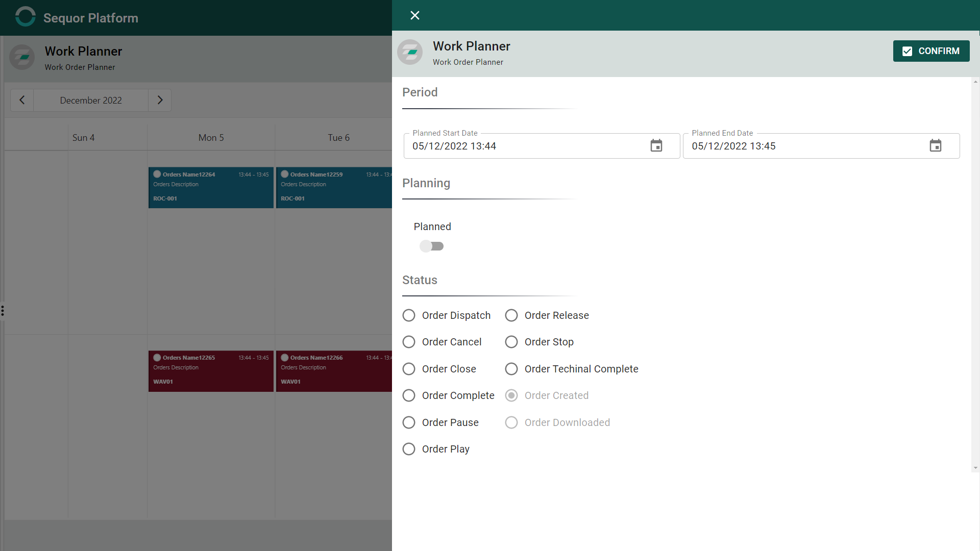Click the 13:44 - 13:45 time on Orders Name12264

254,174
